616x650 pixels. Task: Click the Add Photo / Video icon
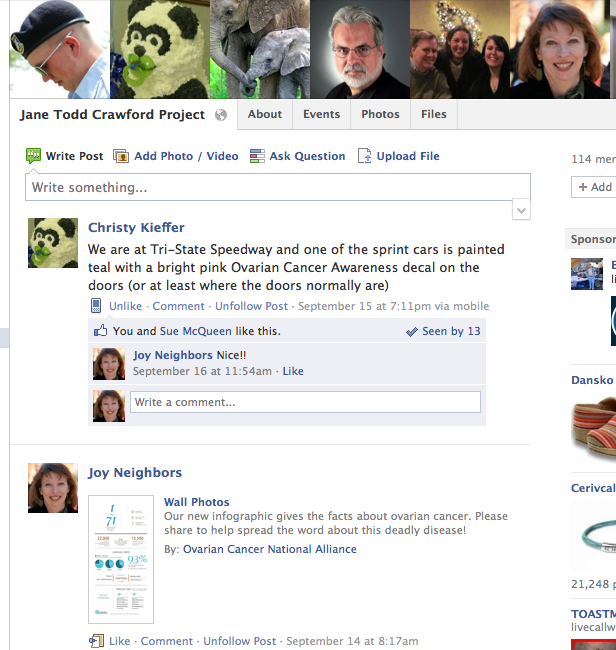coord(121,156)
